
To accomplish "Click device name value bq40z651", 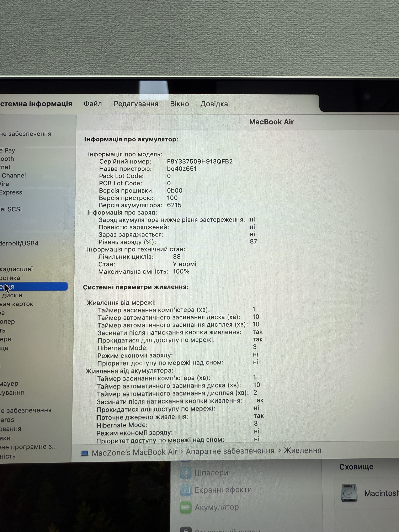I will (182, 169).
